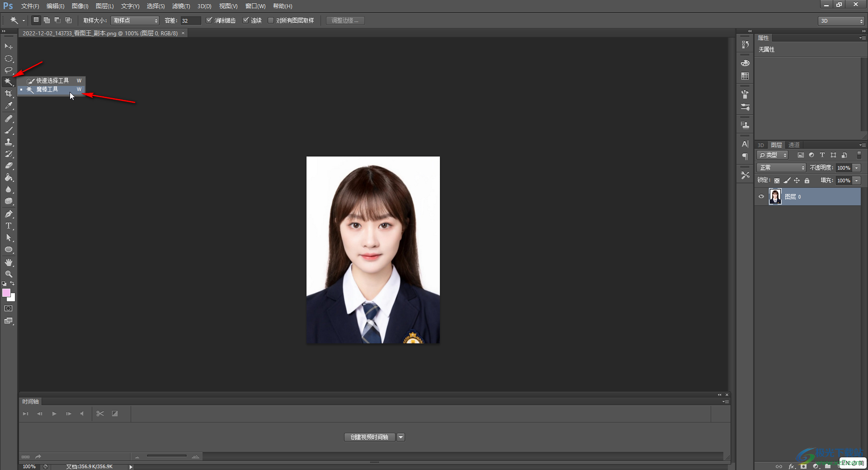
Task: Swap foreground and background colors
Action: tap(12, 284)
